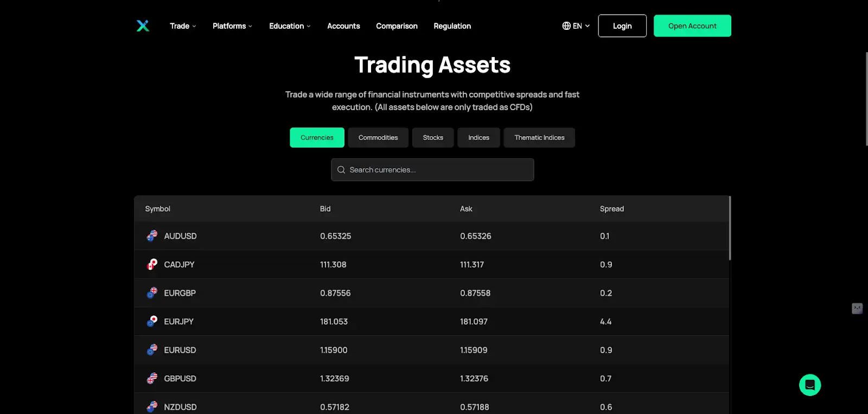Select the Stocks tab
The height and width of the screenshot is (414, 868).
click(433, 138)
